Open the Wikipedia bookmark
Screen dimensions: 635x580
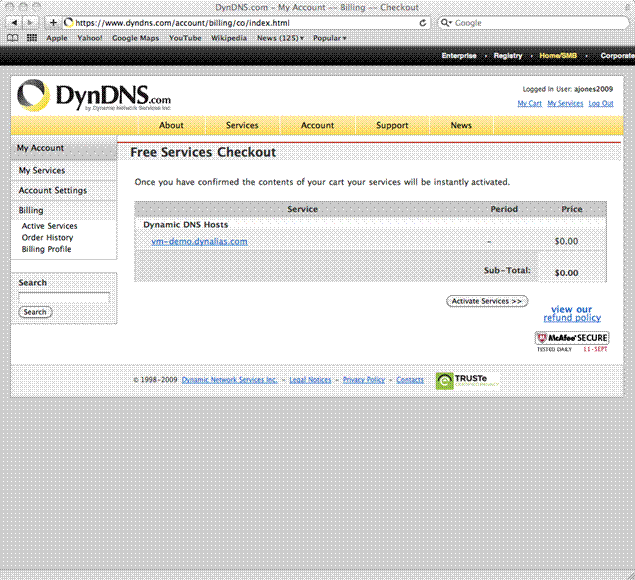click(229, 38)
